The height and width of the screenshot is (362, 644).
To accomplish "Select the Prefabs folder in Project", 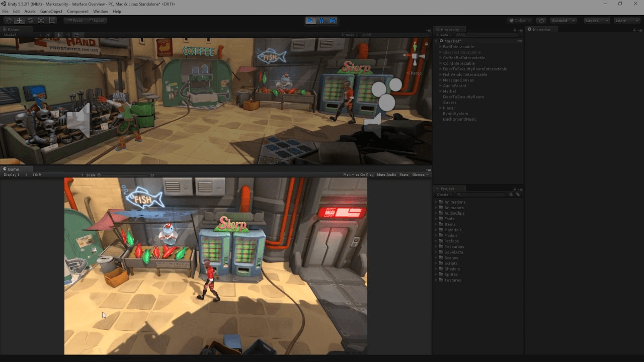I will click(x=451, y=241).
